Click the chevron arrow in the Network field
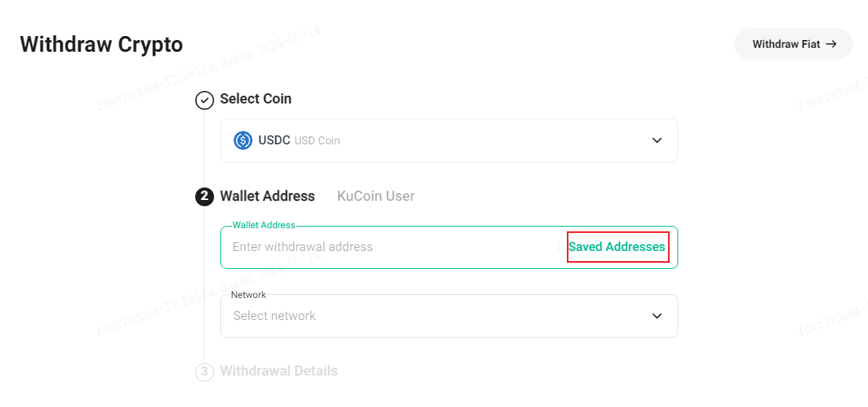The image size is (868, 407). [657, 315]
